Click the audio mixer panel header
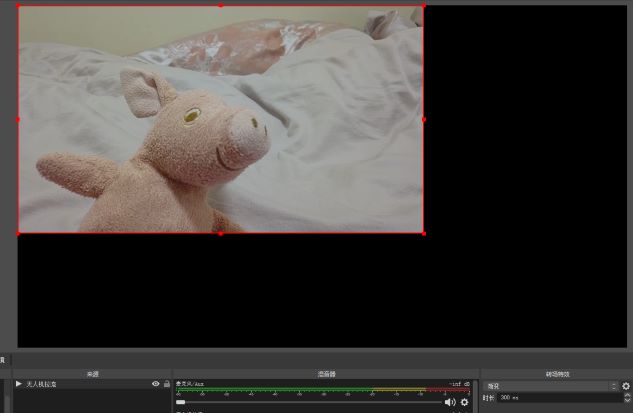This screenshot has height=413, width=633. coord(326,374)
